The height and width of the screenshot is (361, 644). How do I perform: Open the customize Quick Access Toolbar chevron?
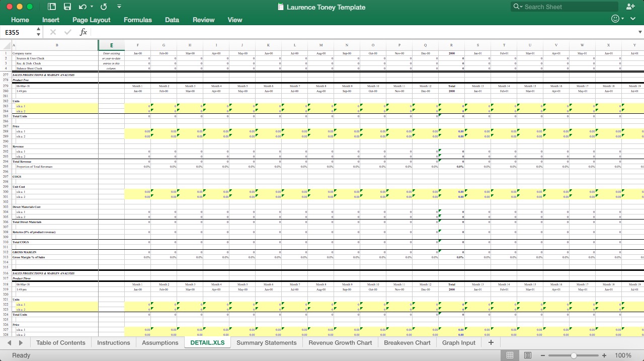pyautogui.click(x=119, y=7)
